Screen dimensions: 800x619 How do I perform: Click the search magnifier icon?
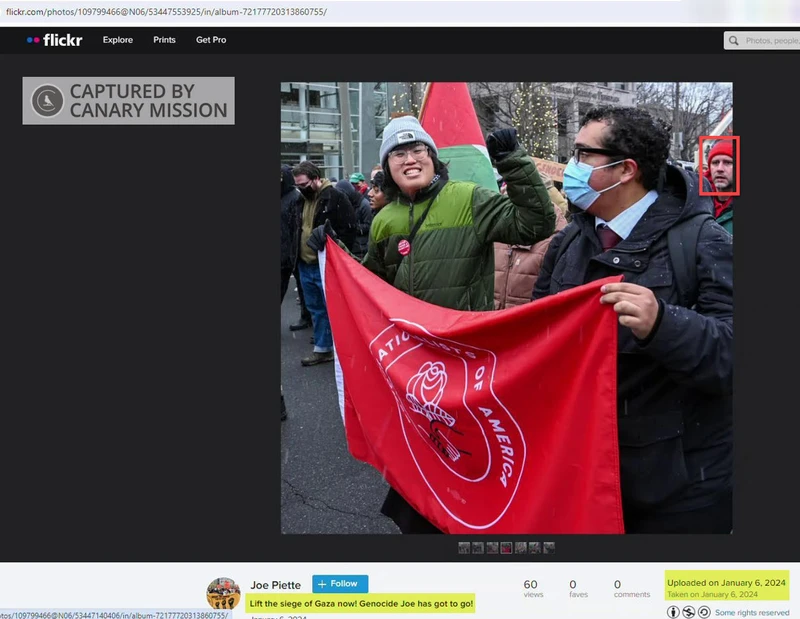tap(734, 40)
